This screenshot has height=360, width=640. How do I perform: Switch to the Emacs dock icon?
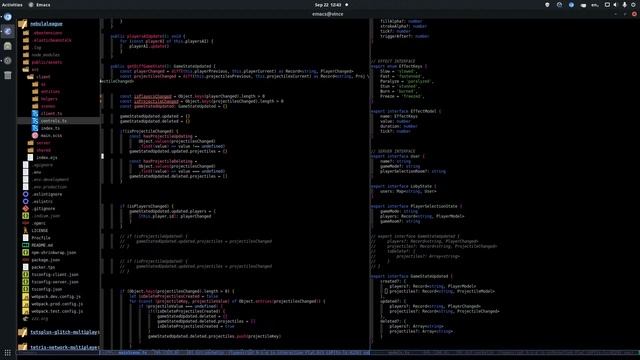pyautogui.click(x=8, y=31)
